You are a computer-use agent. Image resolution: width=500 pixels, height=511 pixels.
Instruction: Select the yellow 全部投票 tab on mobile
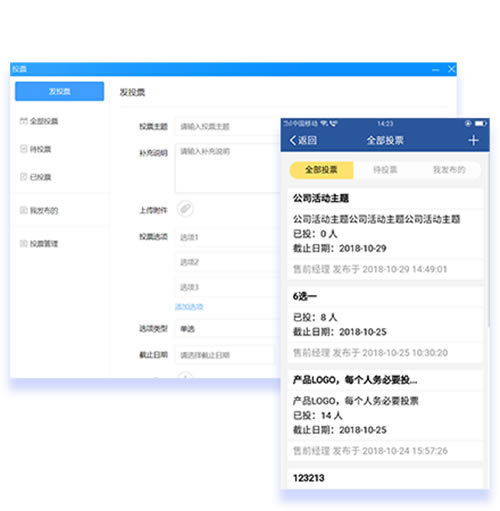point(321,170)
